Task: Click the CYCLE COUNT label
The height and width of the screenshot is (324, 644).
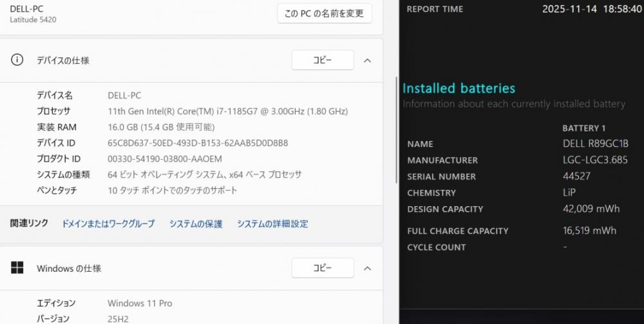Action: (x=436, y=247)
